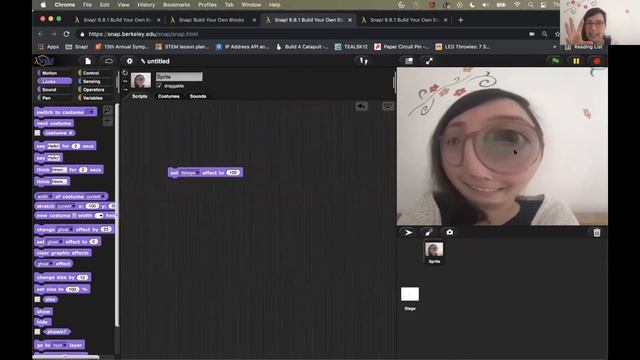Switch to the Sounds tab
The image size is (640, 360).
pyautogui.click(x=198, y=96)
